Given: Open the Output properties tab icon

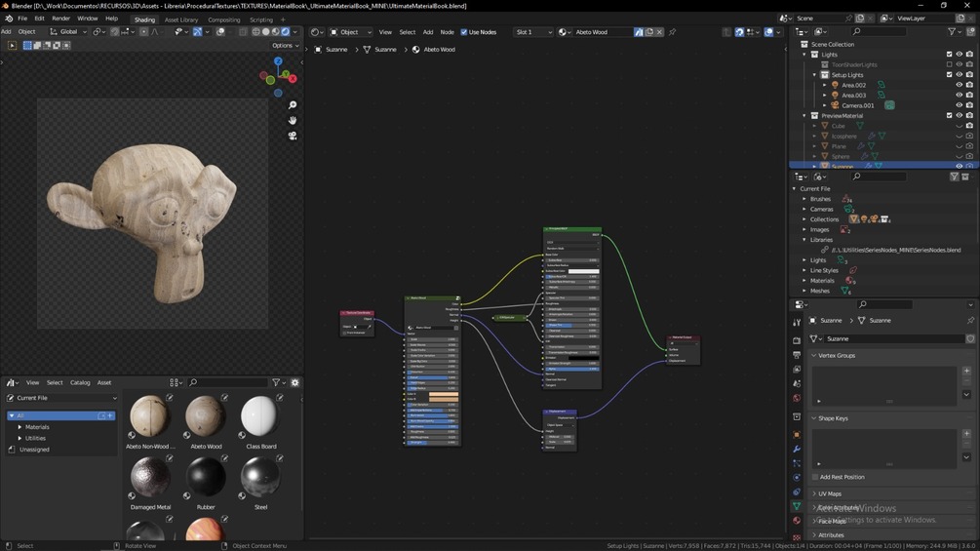Looking at the screenshot, I should [x=797, y=355].
